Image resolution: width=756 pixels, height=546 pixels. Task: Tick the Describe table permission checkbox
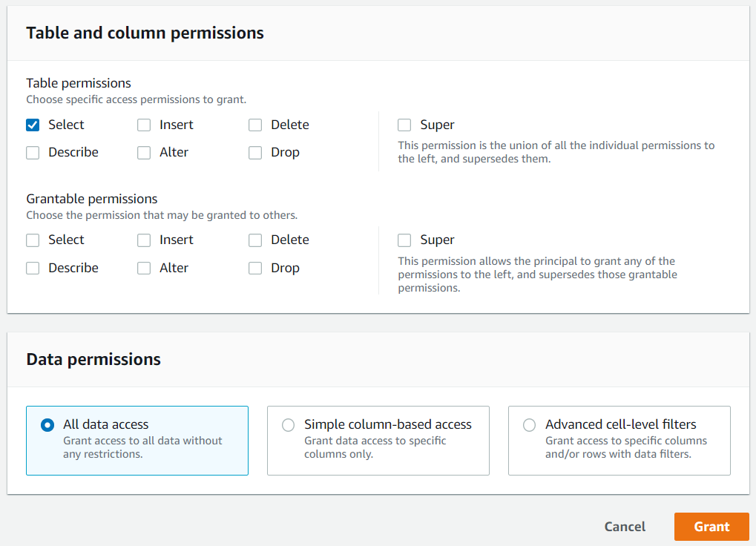pyautogui.click(x=33, y=153)
